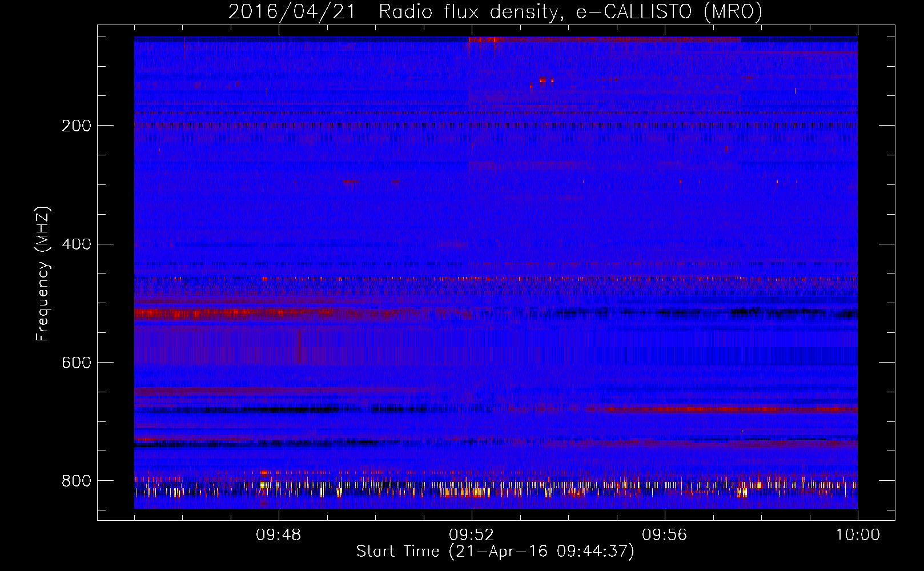Click the 09:56 time tick label
Screen dimensions: 924x571
[x=665, y=535]
